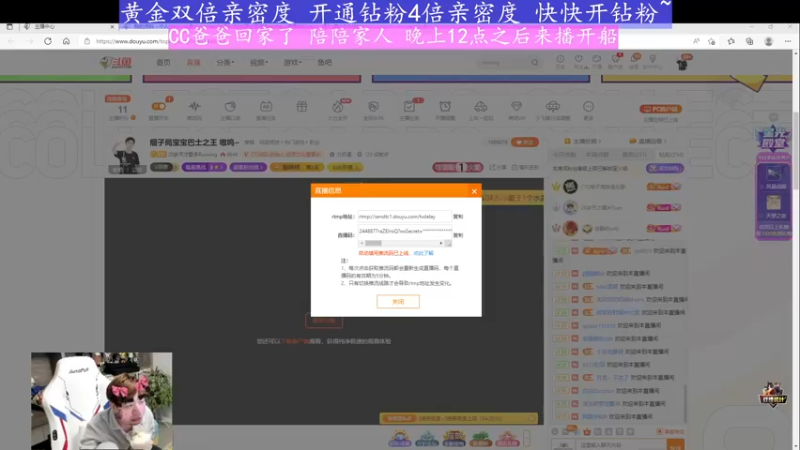The image size is (800, 450).
Task: Open the waveform audio tool icon
Action: [194, 106]
